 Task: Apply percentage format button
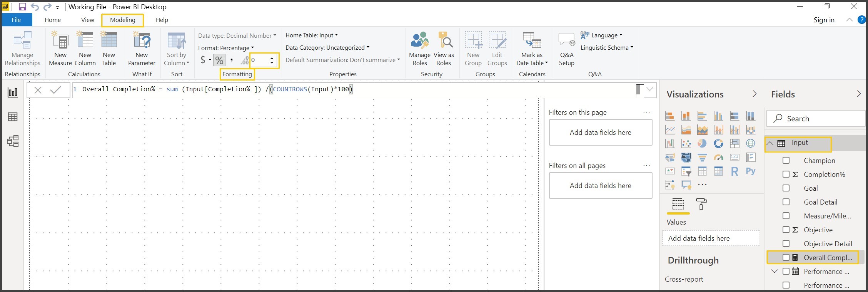click(219, 60)
